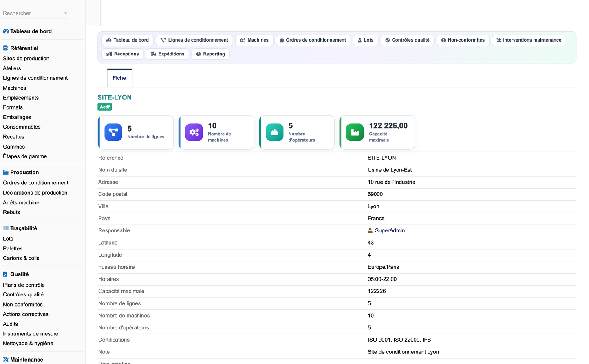Navigate to Formats in sidebar
The image size is (589, 364).
[13, 107]
